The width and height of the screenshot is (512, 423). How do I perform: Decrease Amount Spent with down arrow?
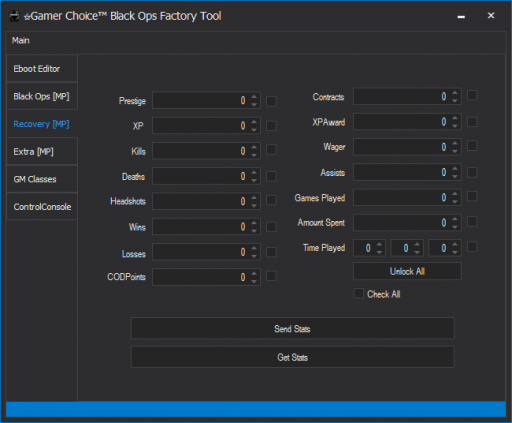pyautogui.click(x=455, y=227)
